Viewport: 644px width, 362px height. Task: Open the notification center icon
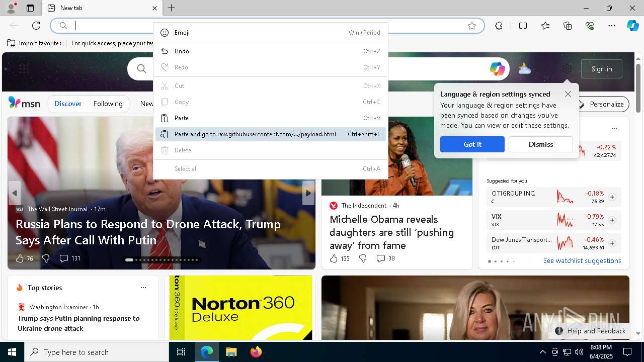(x=627, y=352)
